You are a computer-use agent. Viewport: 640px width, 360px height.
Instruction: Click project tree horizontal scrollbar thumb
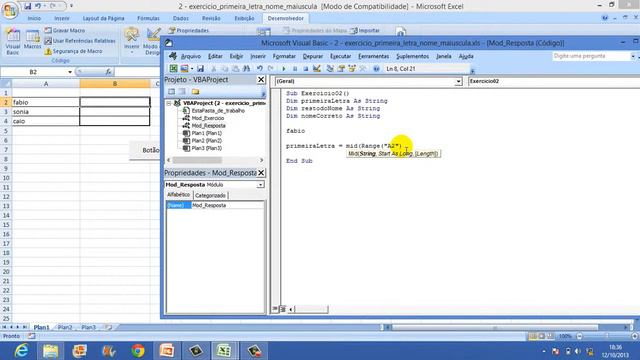[x=197, y=160]
